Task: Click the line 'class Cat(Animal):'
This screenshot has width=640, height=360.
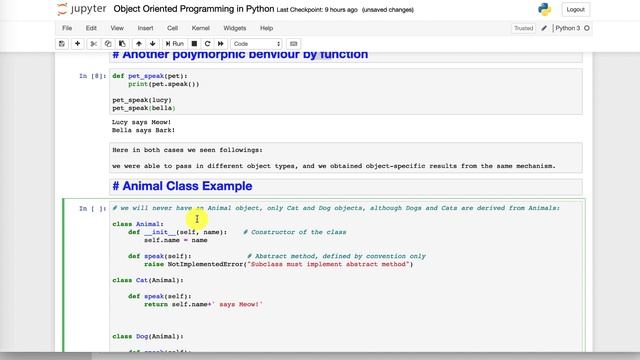Action: coord(148,280)
